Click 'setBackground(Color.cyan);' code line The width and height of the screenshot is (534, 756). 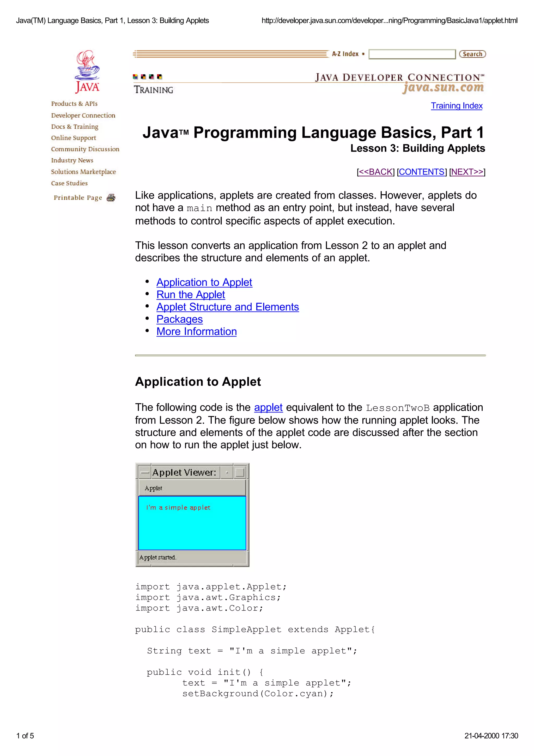pos(258,694)
